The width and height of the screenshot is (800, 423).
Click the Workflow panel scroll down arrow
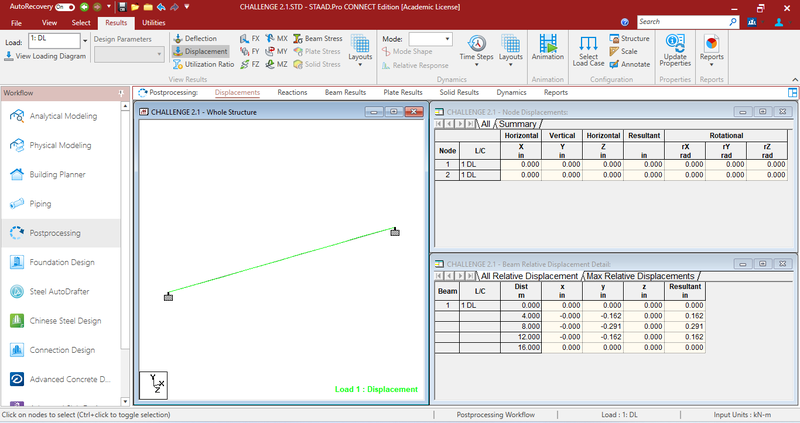coord(125,402)
